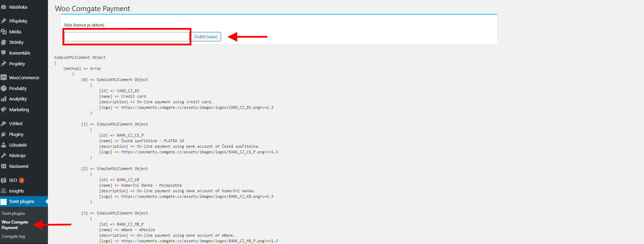Click the SEO notification badge

[22, 180]
